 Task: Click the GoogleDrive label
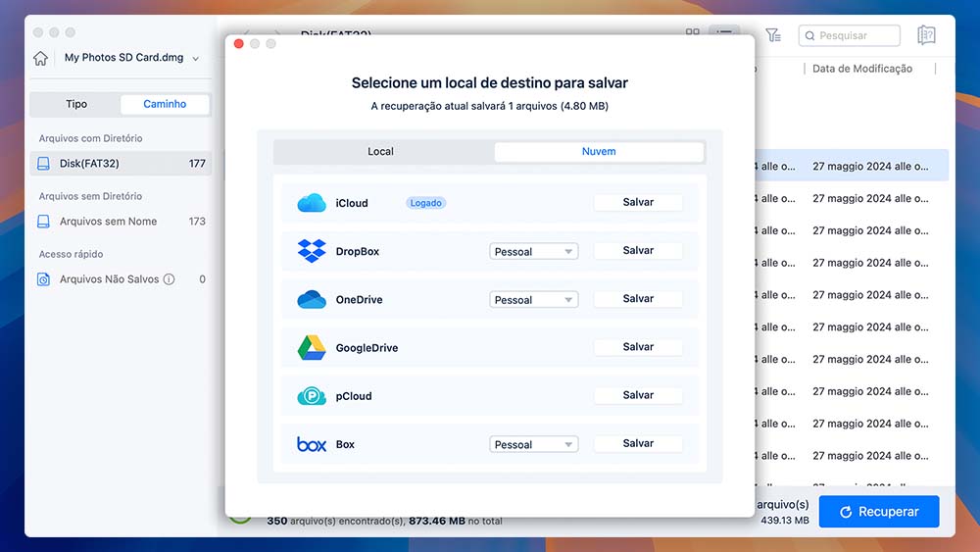coord(367,348)
